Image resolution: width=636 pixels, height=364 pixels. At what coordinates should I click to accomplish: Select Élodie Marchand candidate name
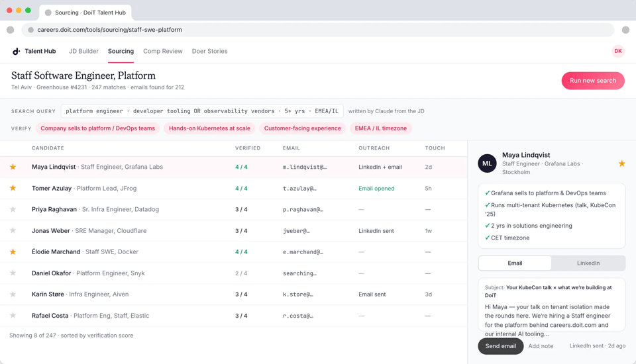pos(56,251)
